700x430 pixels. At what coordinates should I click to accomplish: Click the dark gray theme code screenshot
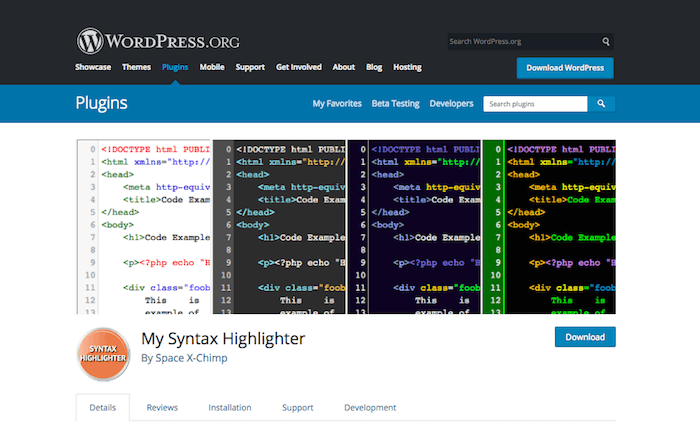(279, 227)
